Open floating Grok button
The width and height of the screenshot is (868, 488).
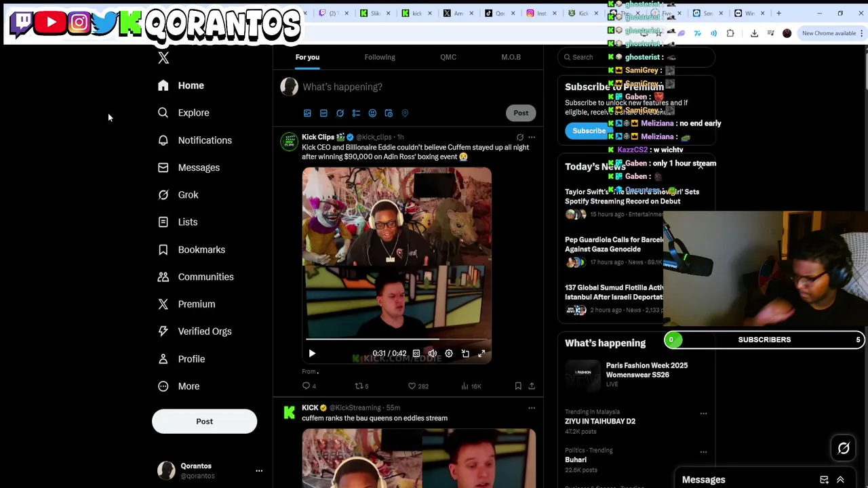(x=844, y=449)
